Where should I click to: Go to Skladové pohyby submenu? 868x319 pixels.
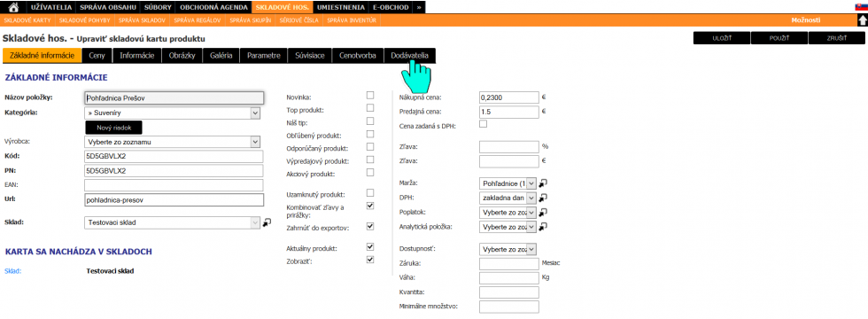click(85, 20)
